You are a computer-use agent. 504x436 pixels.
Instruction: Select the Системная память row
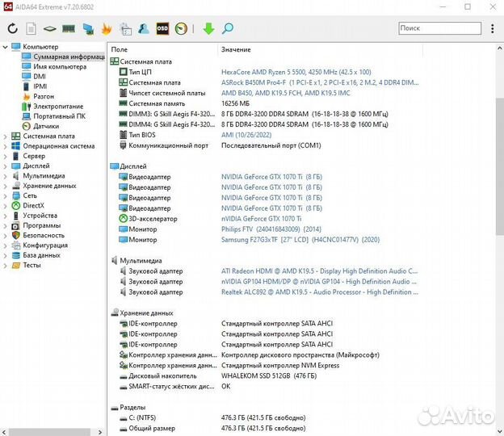[x=184, y=103]
